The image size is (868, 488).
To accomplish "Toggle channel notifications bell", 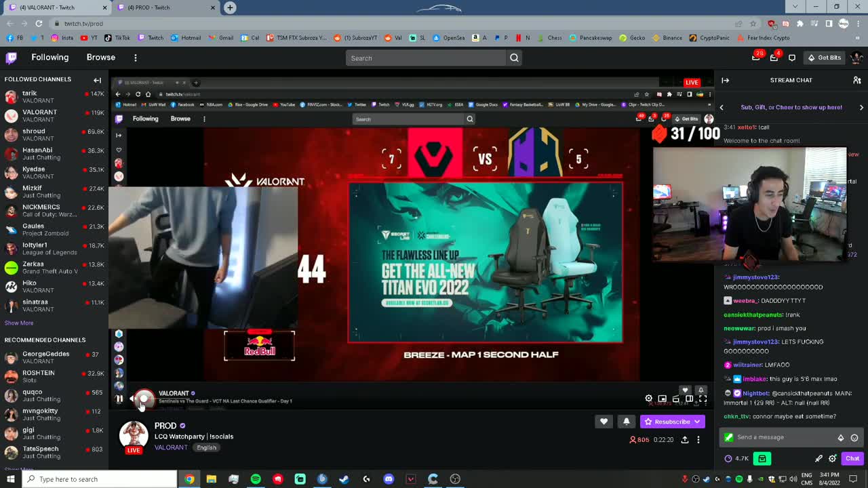I will 626,422.
